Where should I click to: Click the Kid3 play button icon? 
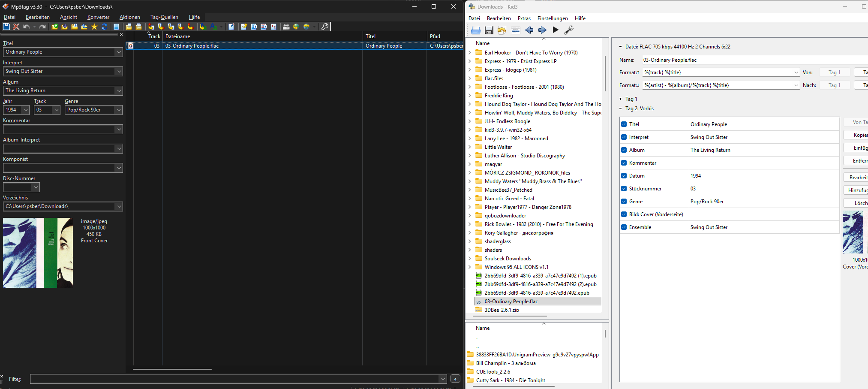(x=556, y=30)
